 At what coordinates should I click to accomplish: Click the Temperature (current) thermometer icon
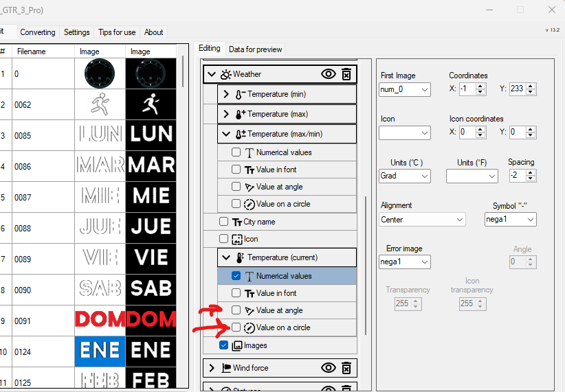(240, 257)
